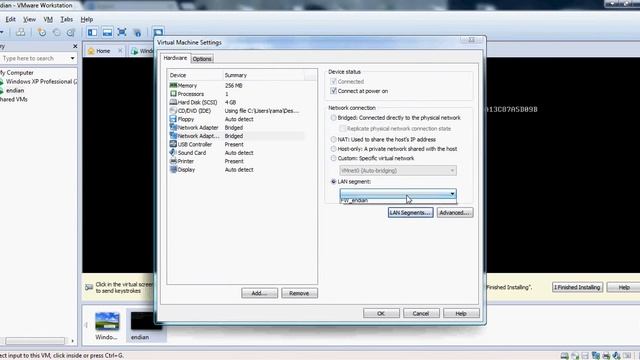Click the network adapter status bar icon
Viewport: 640px width, 360px height.
coord(596,356)
